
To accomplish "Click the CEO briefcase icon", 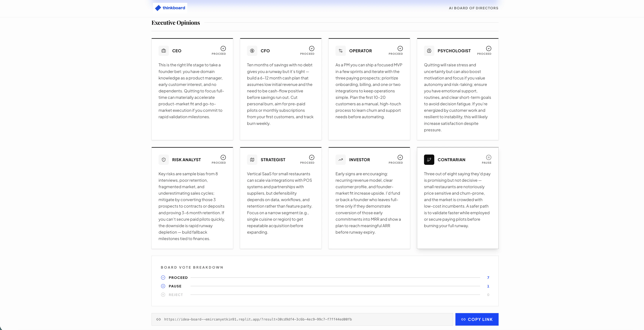I will [163, 51].
